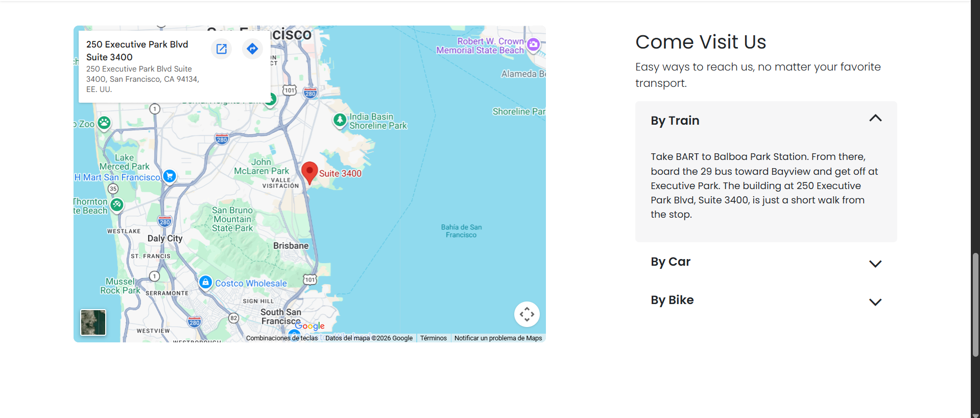Open map camera controls button

coord(527,314)
